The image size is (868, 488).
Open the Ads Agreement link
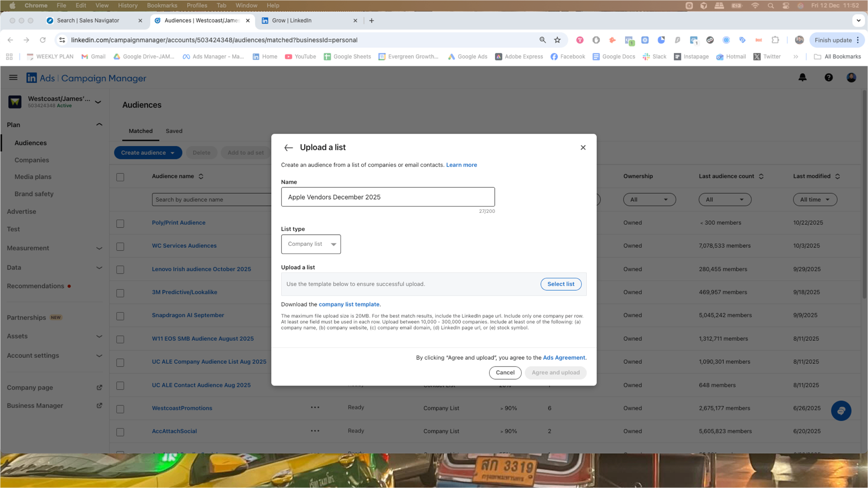tap(564, 358)
